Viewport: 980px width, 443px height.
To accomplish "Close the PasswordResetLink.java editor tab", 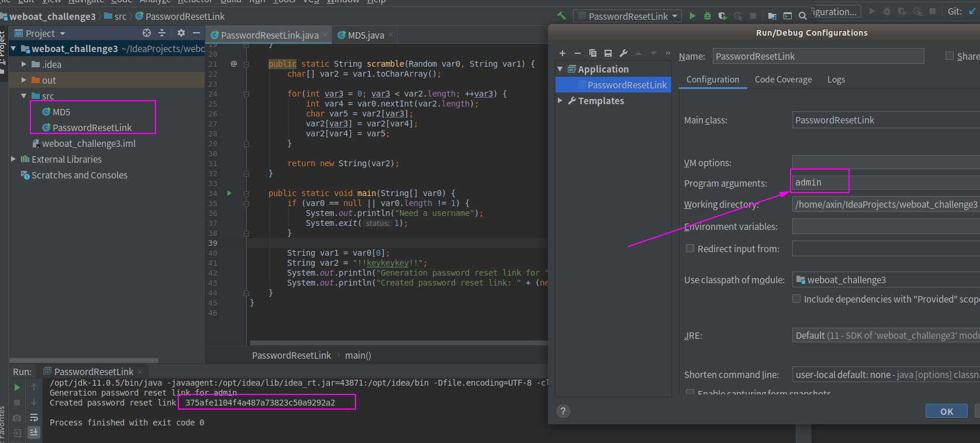I will coord(325,35).
